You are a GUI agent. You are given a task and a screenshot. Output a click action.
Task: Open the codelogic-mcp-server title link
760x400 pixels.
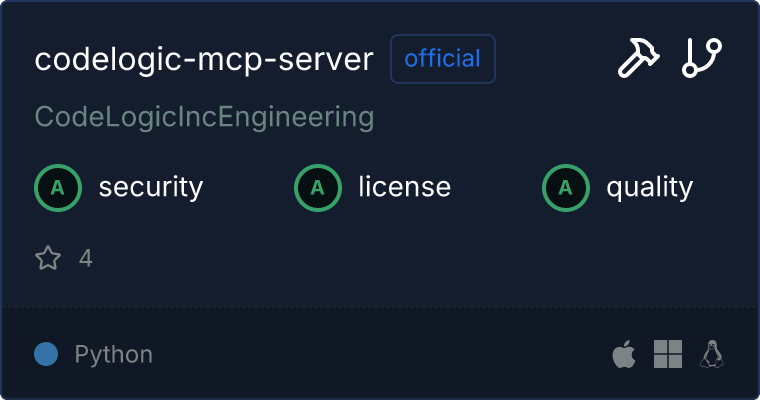click(204, 60)
